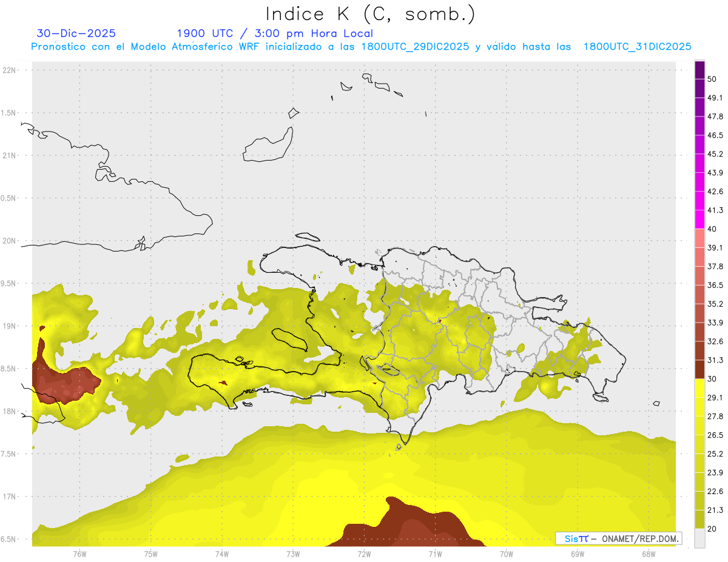Viewport: 728px width, 562px height.
Task: Click the '22N' latitude label
Action: pyautogui.click(x=8, y=70)
